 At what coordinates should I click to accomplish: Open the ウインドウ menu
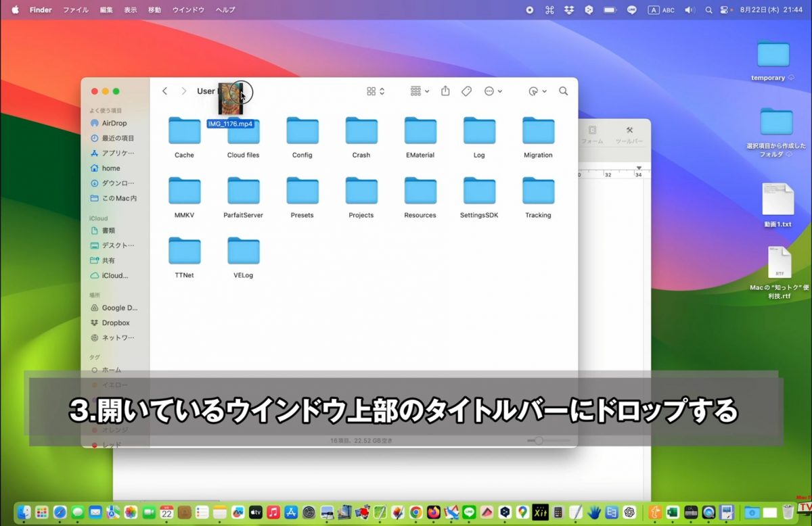tap(188, 10)
